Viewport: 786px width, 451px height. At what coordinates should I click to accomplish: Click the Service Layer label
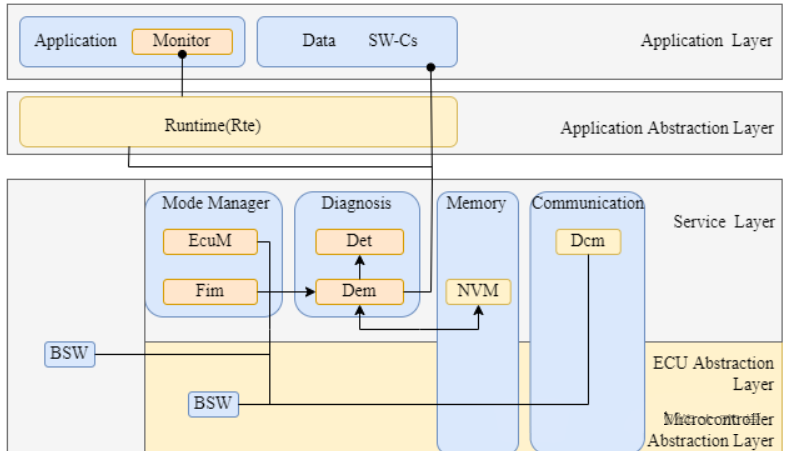click(x=723, y=222)
